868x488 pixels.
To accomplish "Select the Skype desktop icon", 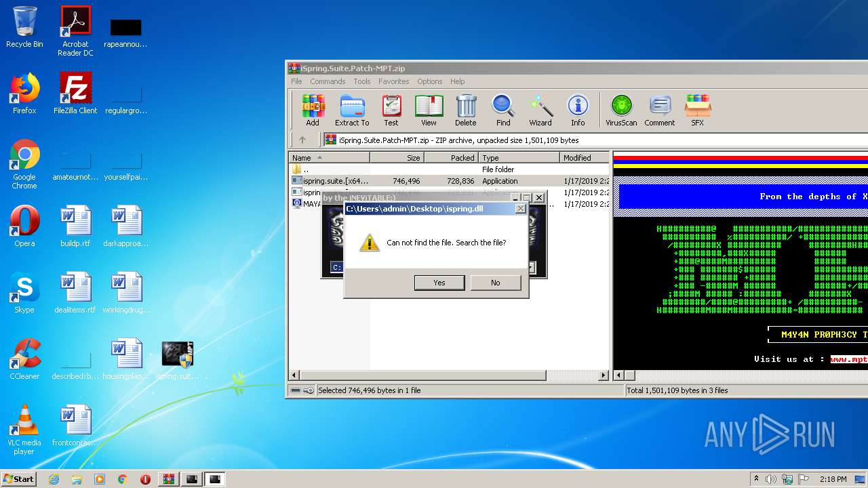I will click(x=24, y=293).
